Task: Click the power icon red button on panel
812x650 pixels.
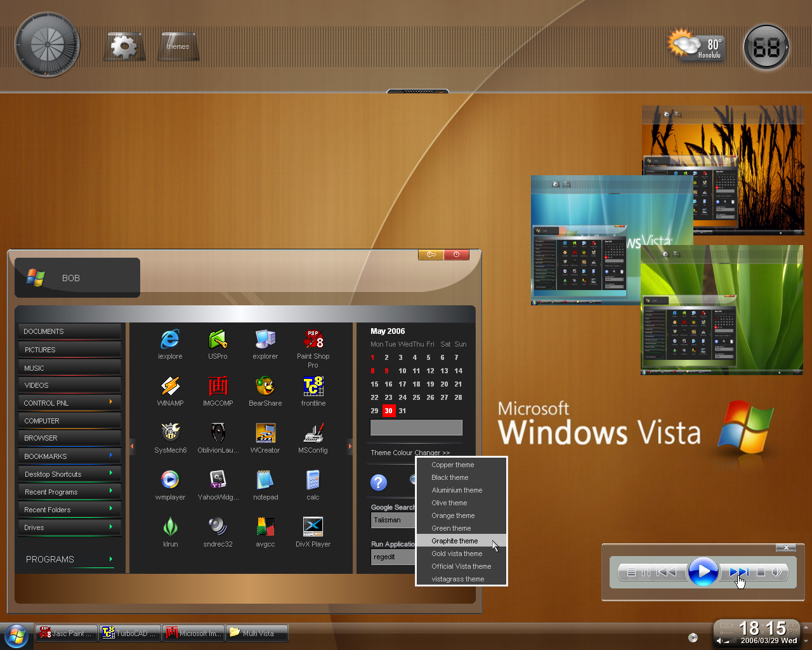Action: pos(457,255)
